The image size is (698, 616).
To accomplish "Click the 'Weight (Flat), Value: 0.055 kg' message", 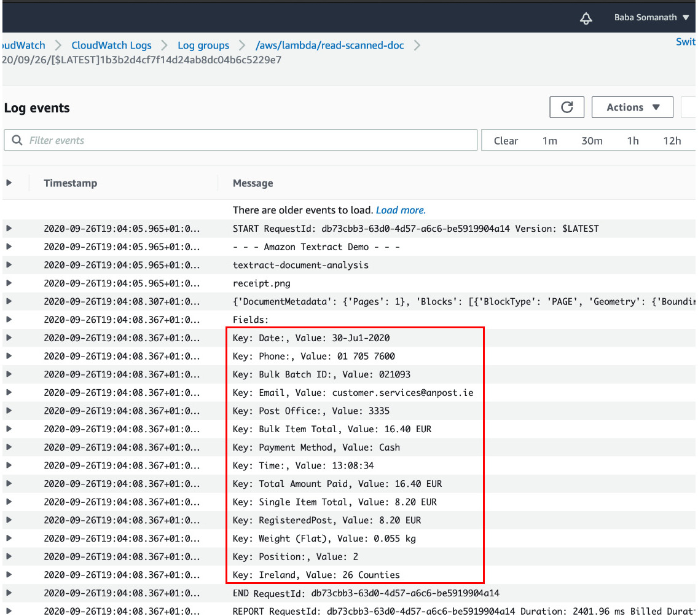I will click(324, 539).
